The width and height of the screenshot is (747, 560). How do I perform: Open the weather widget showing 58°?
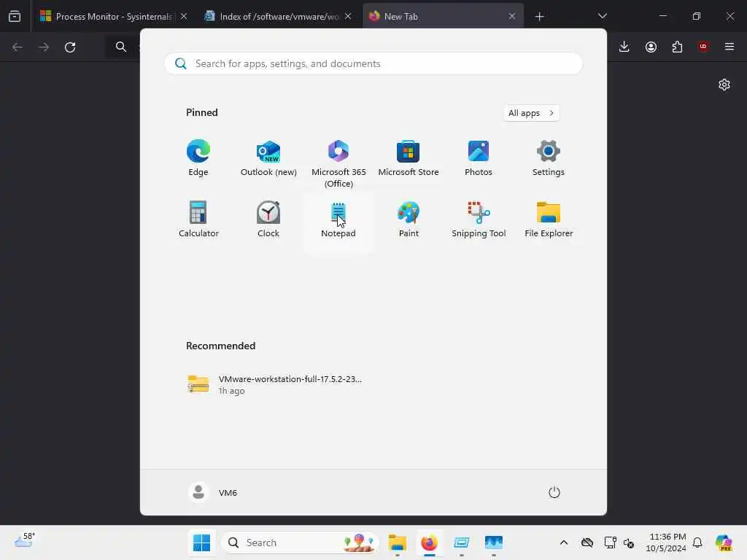24,540
